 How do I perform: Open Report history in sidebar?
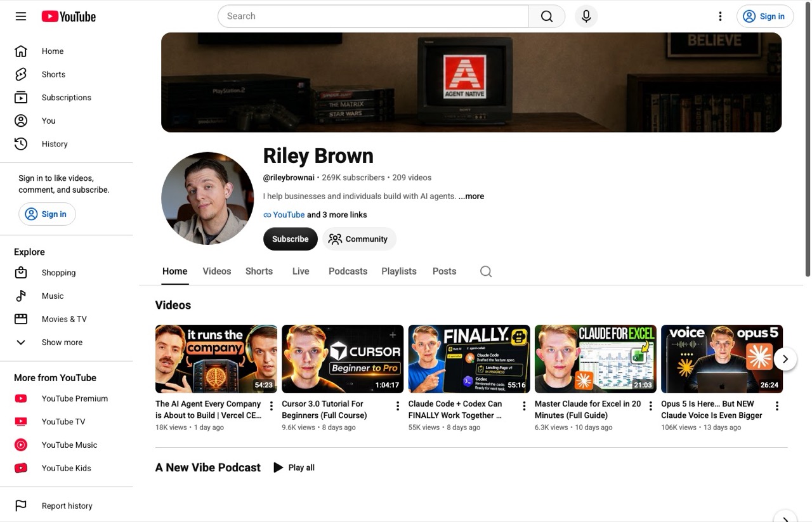click(x=67, y=506)
